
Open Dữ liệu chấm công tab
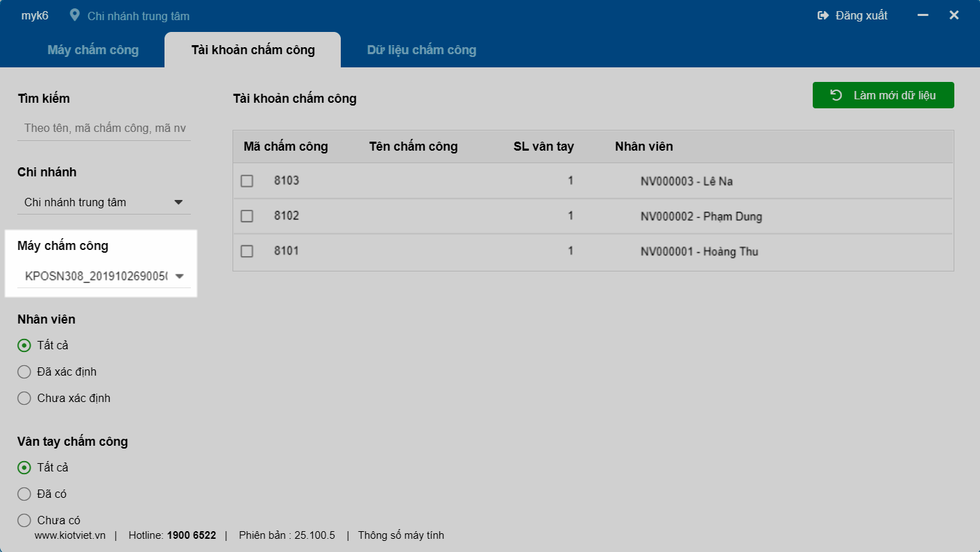click(421, 50)
